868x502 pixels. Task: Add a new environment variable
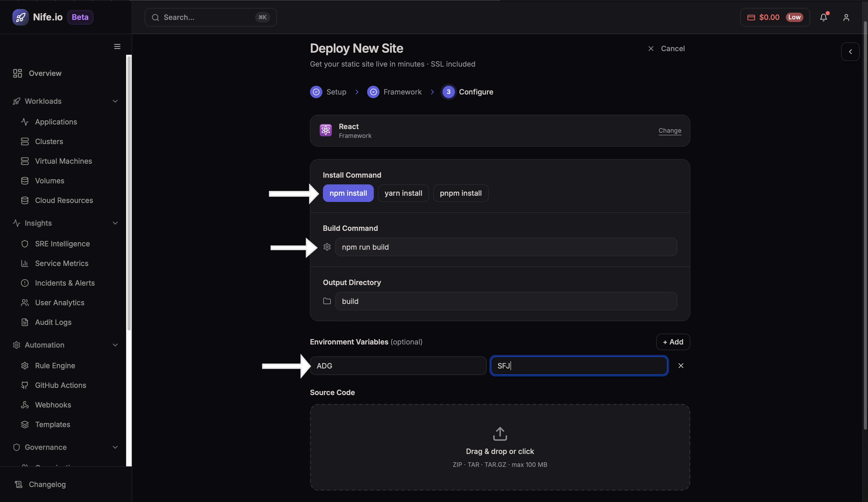673,342
